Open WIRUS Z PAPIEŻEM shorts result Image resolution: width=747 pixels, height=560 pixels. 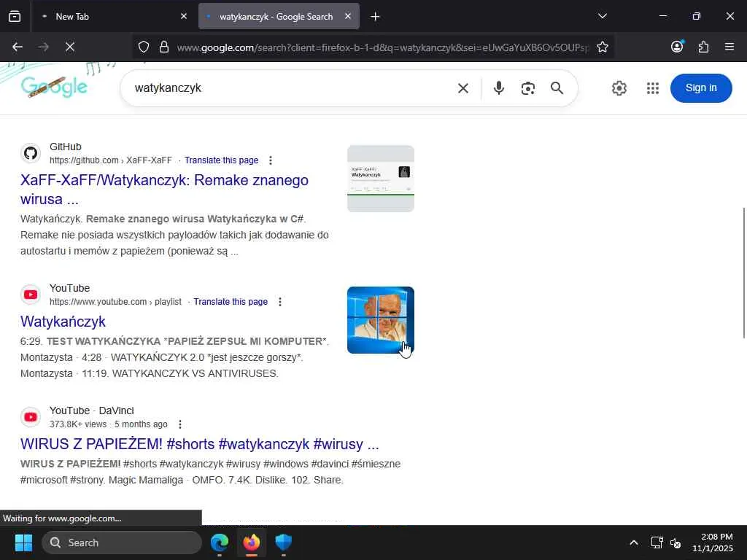click(x=200, y=444)
